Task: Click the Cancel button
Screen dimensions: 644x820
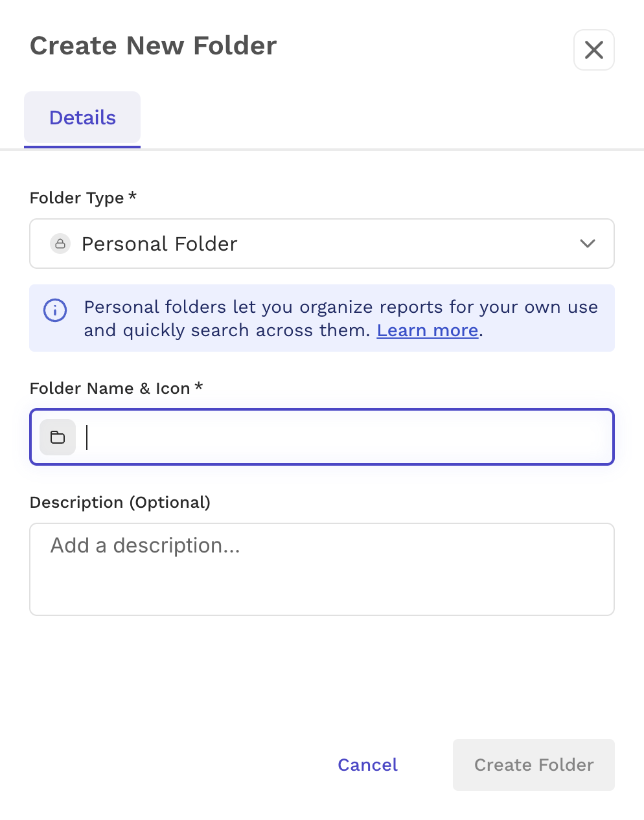Action: [367, 765]
